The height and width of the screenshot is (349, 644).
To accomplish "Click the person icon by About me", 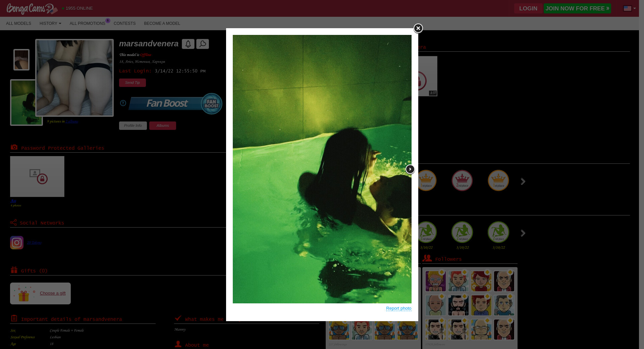I will coord(178,344).
